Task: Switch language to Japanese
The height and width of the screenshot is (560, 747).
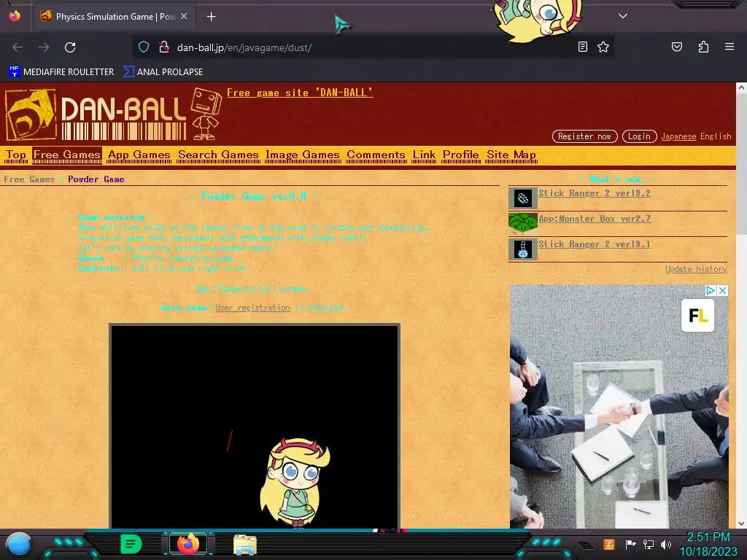Action: pos(678,136)
